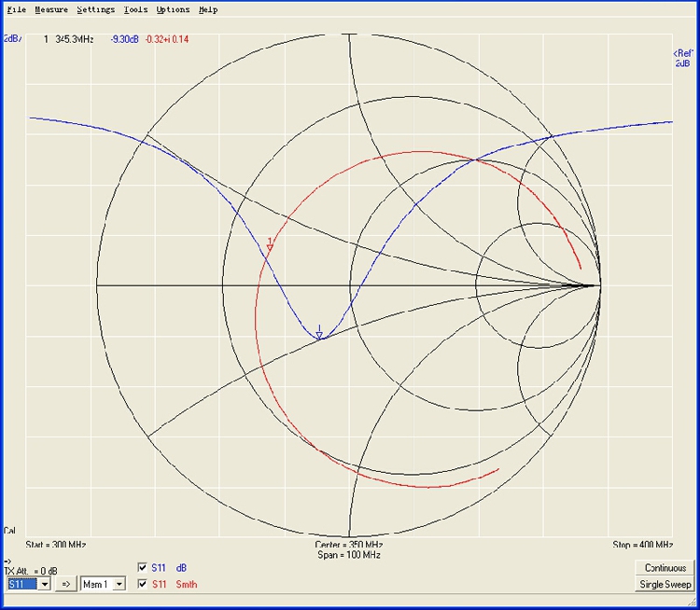700x610 pixels.
Task: Run a Single Sweep
Action: click(x=665, y=584)
